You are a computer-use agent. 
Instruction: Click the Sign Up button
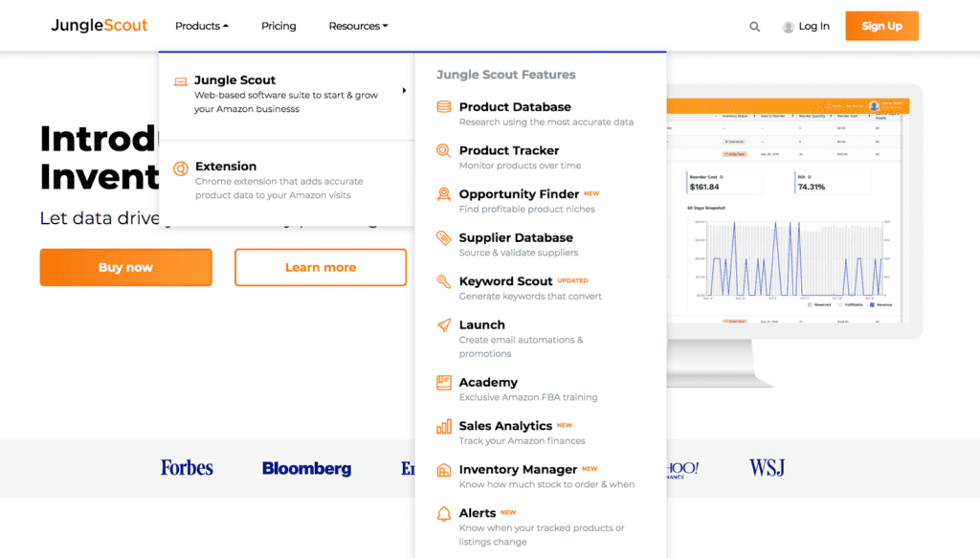881,26
